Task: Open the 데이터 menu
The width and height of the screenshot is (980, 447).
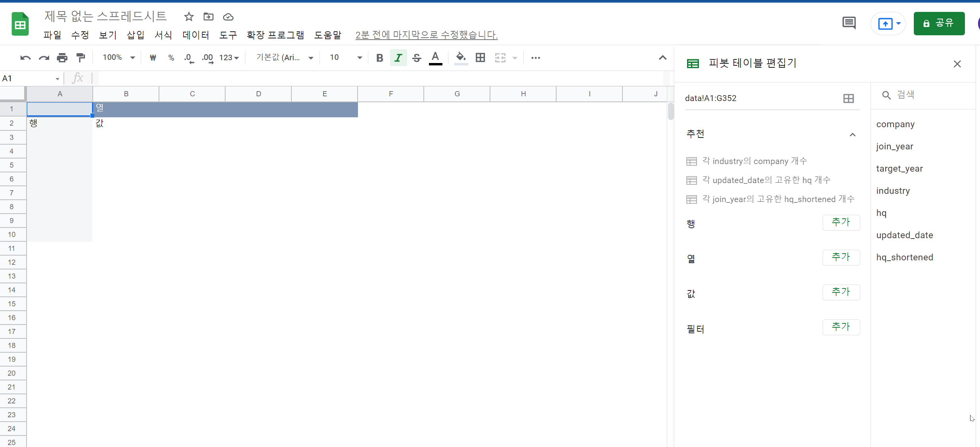Action: tap(195, 35)
